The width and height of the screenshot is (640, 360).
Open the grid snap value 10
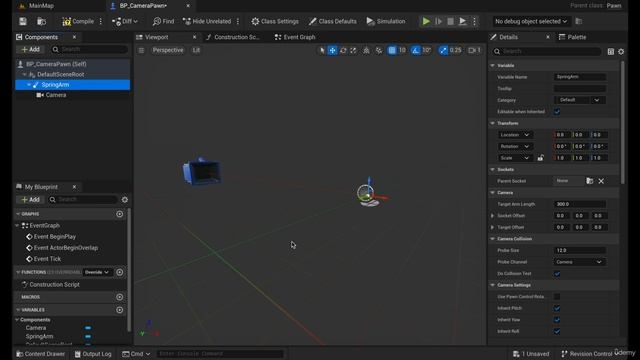tap(402, 50)
